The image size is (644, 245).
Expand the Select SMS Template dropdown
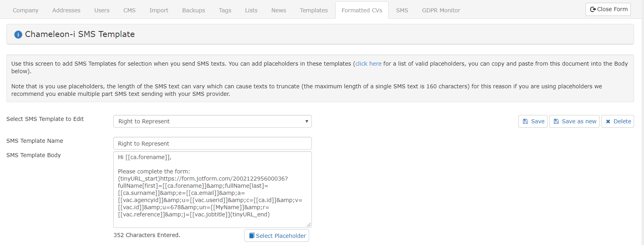(x=213, y=121)
